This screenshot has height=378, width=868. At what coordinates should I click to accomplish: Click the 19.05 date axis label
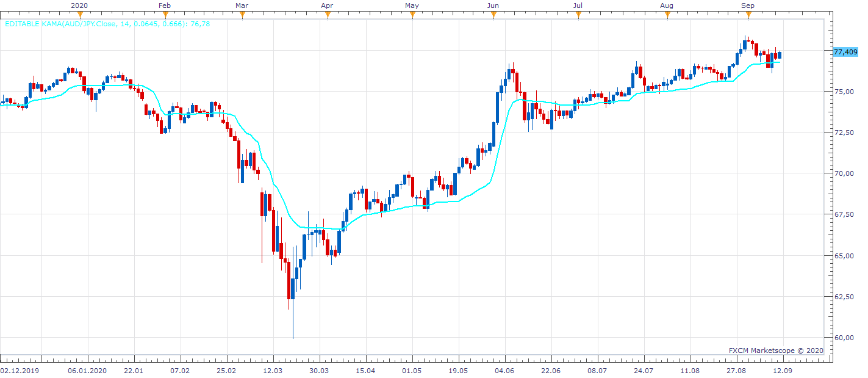(458, 370)
